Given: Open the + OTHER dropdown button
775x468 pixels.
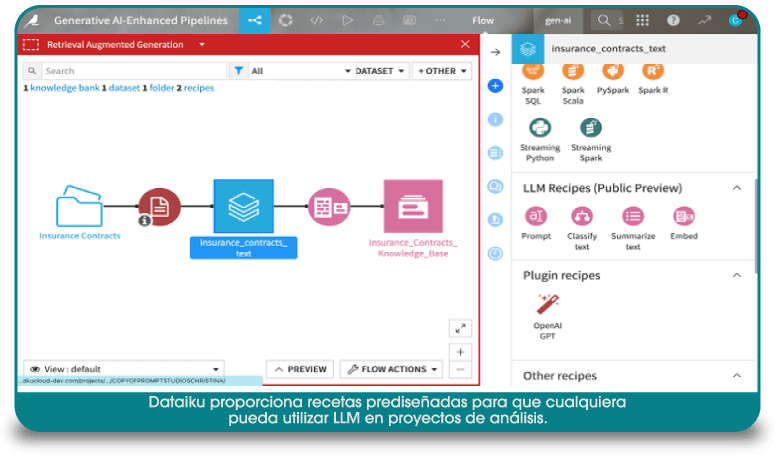Looking at the screenshot, I should point(442,71).
